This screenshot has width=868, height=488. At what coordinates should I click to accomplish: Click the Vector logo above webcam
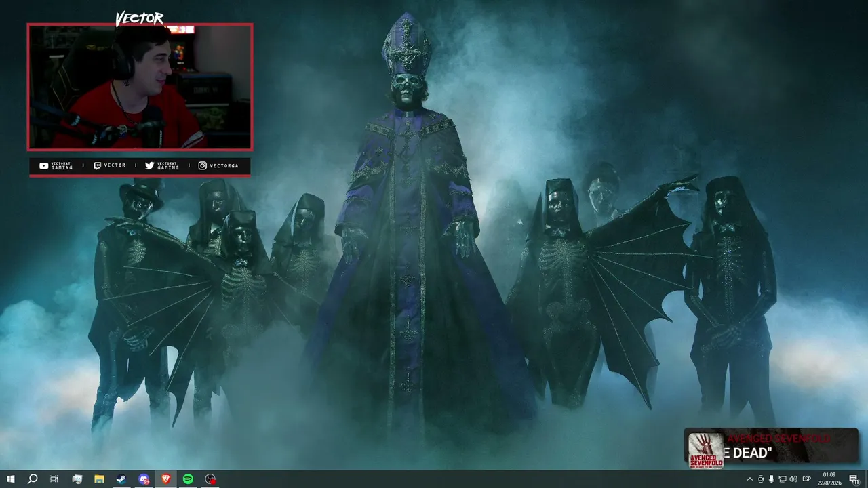coord(139,18)
